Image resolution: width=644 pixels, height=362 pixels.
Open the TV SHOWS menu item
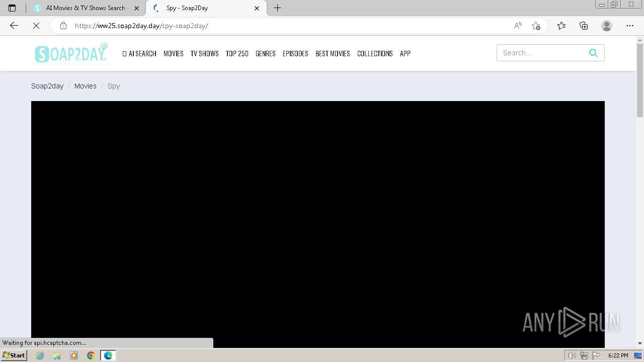(204, 53)
